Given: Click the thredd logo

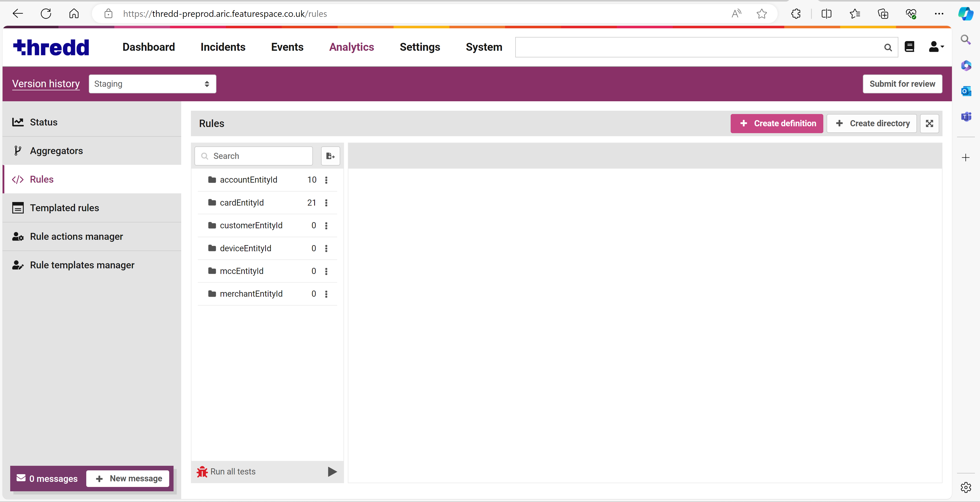Looking at the screenshot, I should click(x=51, y=47).
